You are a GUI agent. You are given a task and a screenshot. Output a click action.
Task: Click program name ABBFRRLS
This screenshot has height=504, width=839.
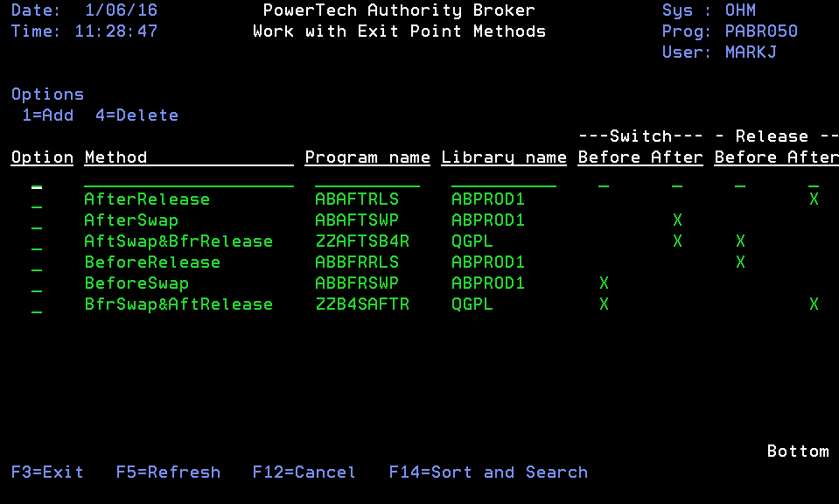coord(357,262)
